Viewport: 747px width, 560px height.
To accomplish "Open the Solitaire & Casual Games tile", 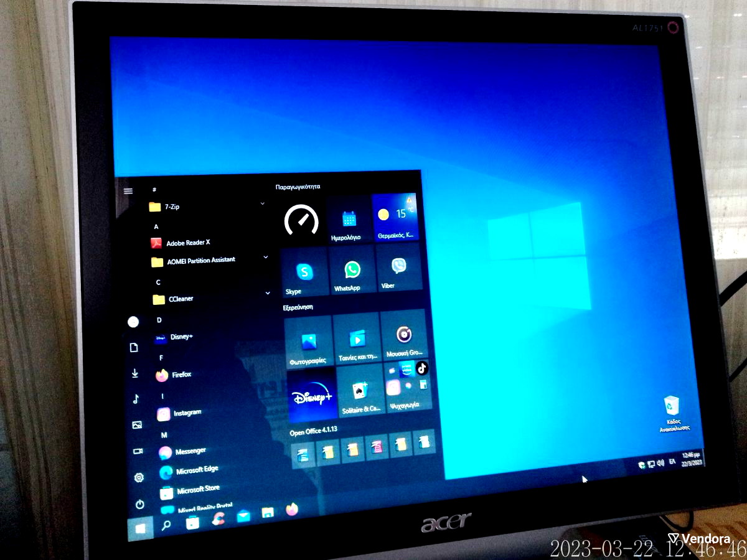I will [x=361, y=391].
